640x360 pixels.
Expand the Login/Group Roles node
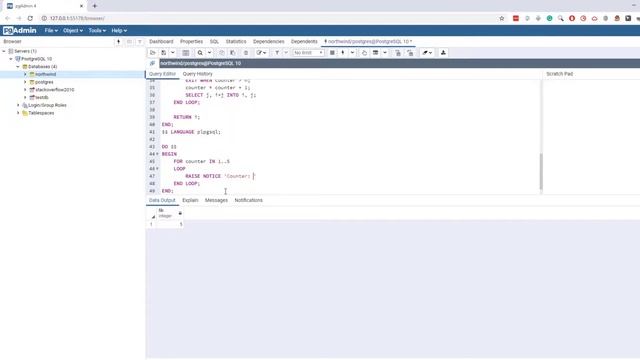coord(18,105)
